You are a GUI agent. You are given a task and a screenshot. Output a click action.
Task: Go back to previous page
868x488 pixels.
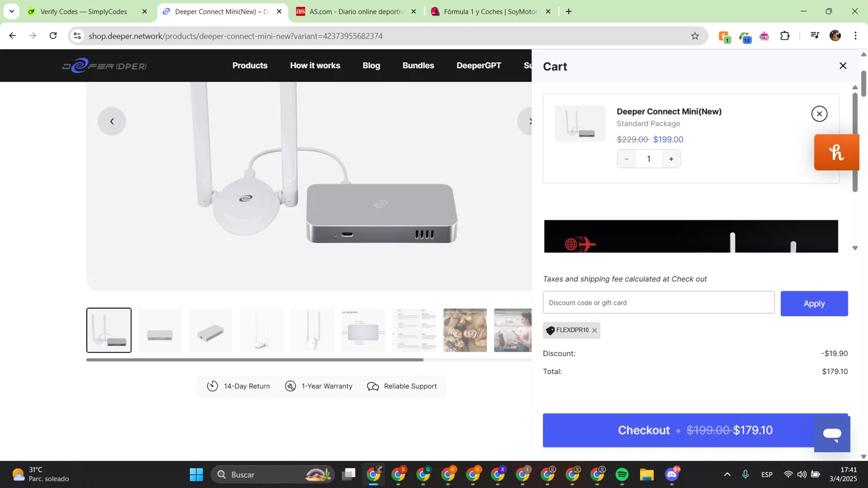tap(12, 36)
